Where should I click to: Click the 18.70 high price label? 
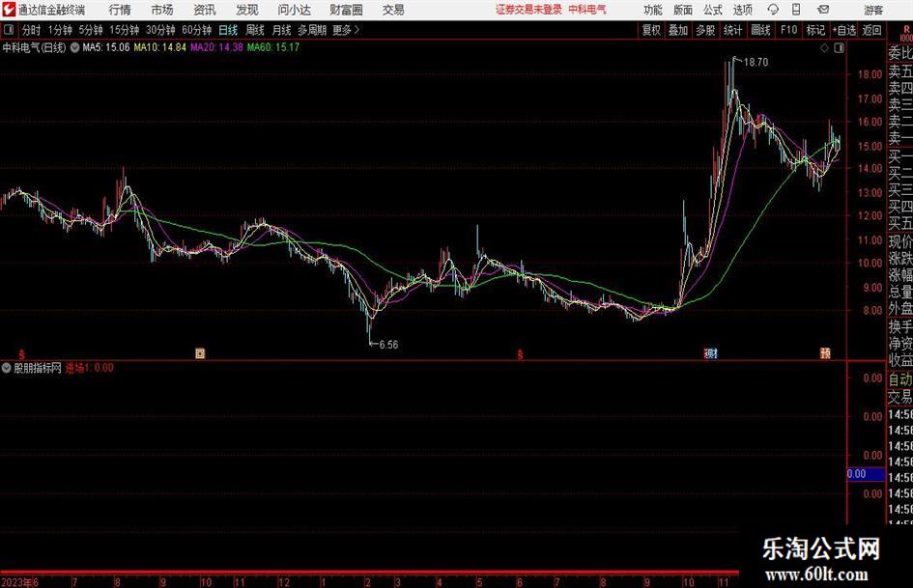coord(756,63)
